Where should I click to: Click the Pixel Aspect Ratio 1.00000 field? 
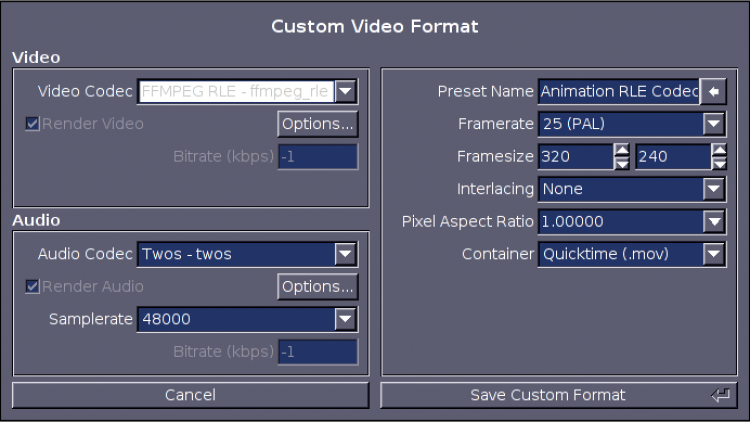[620, 222]
